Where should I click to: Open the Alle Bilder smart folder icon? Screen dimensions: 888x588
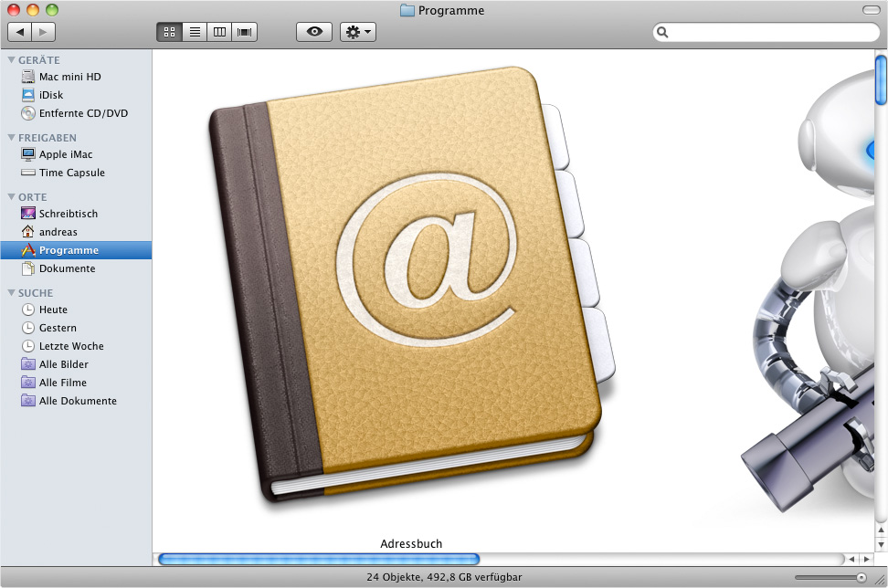27,364
